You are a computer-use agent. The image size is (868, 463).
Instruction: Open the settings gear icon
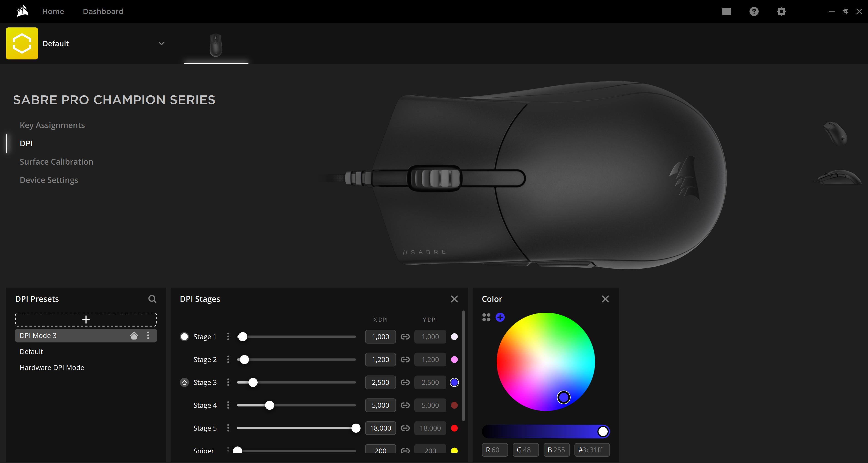pos(781,11)
